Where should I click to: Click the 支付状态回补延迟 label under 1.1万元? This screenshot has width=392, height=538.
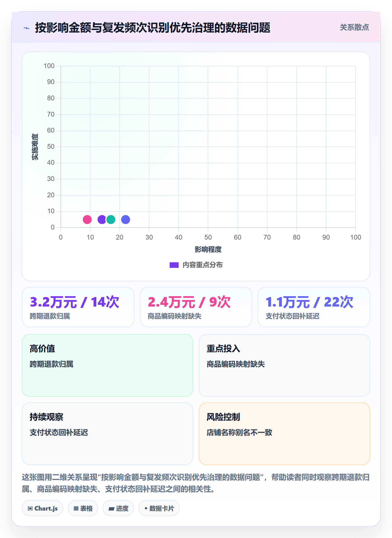pyautogui.click(x=293, y=316)
